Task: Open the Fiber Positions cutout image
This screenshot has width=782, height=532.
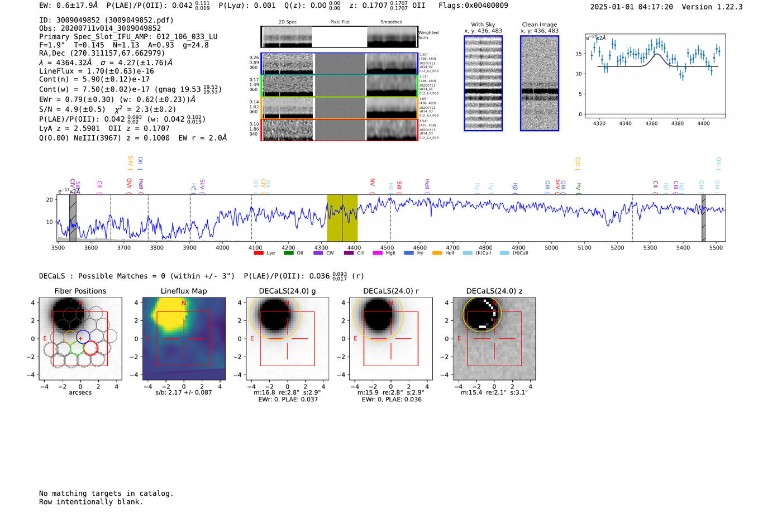Action: tap(80, 339)
